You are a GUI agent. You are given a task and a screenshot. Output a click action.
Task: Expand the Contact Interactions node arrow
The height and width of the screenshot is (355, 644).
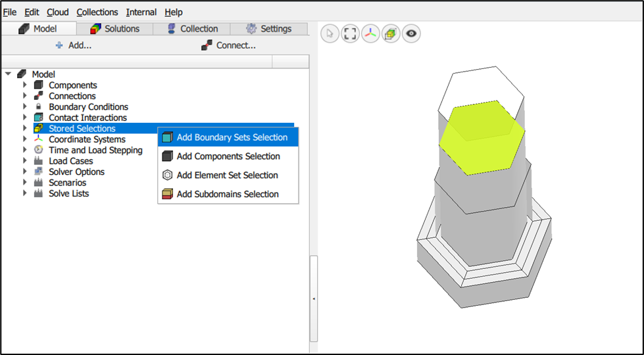coord(24,118)
